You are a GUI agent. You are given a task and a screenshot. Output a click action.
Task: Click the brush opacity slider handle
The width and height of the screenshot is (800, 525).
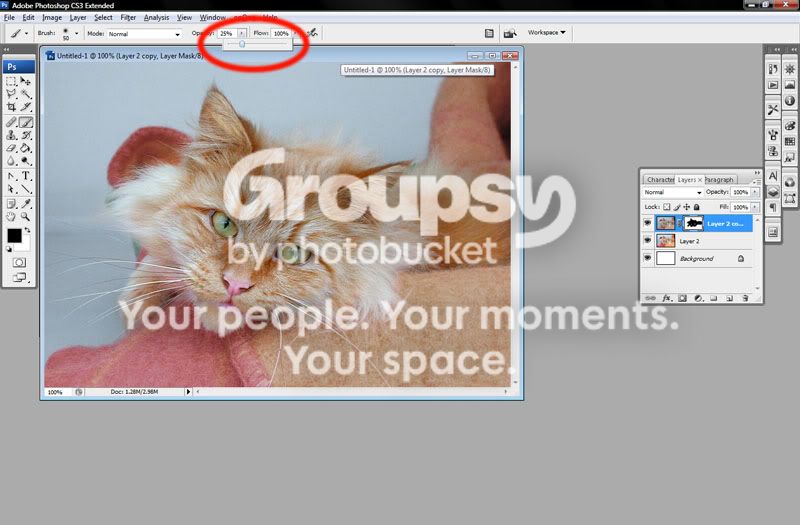(x=242, y=44)
